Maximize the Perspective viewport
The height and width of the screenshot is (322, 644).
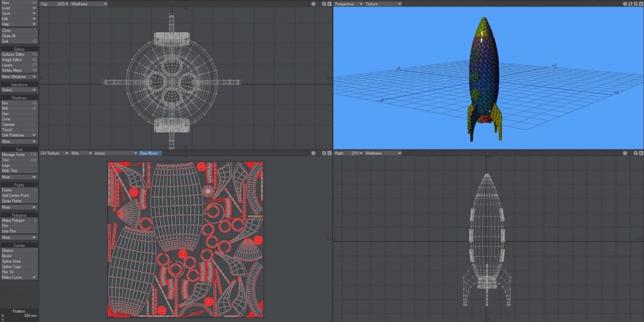pyautogui.click(x=640, y=4)
